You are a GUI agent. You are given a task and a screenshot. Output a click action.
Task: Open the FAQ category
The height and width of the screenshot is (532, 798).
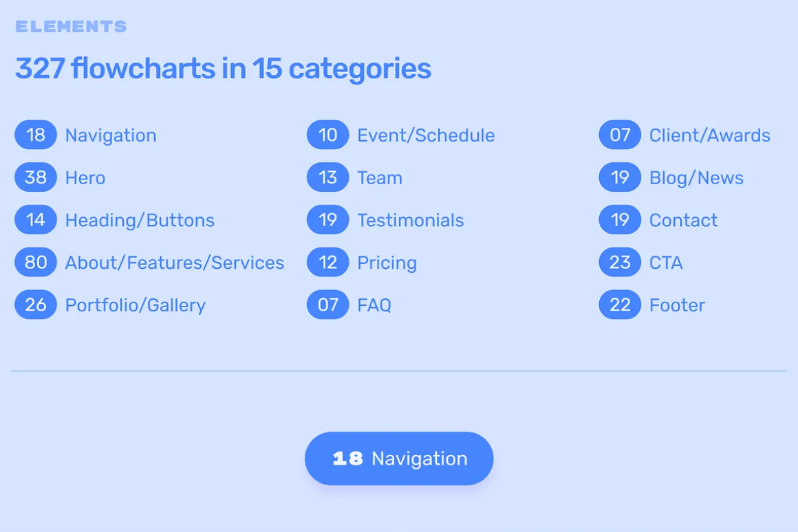[x=374, y=305]
